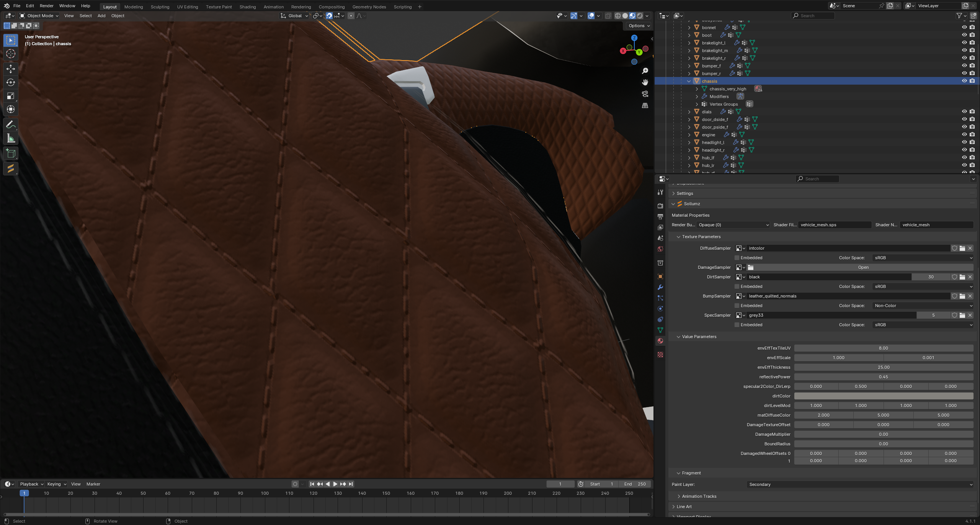Choose the Add Cube tool
This screenshot has width=980, height=525.
[x=11, y=154]
